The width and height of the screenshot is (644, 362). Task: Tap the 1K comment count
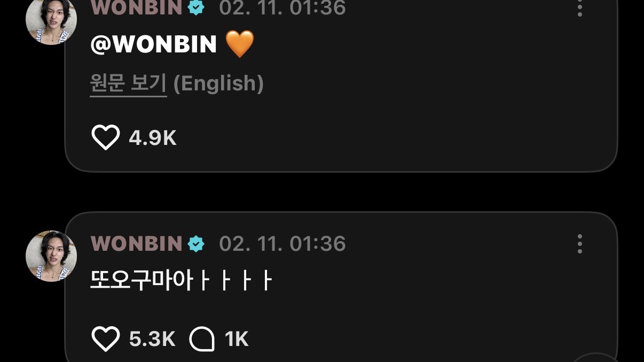(237, 340)
